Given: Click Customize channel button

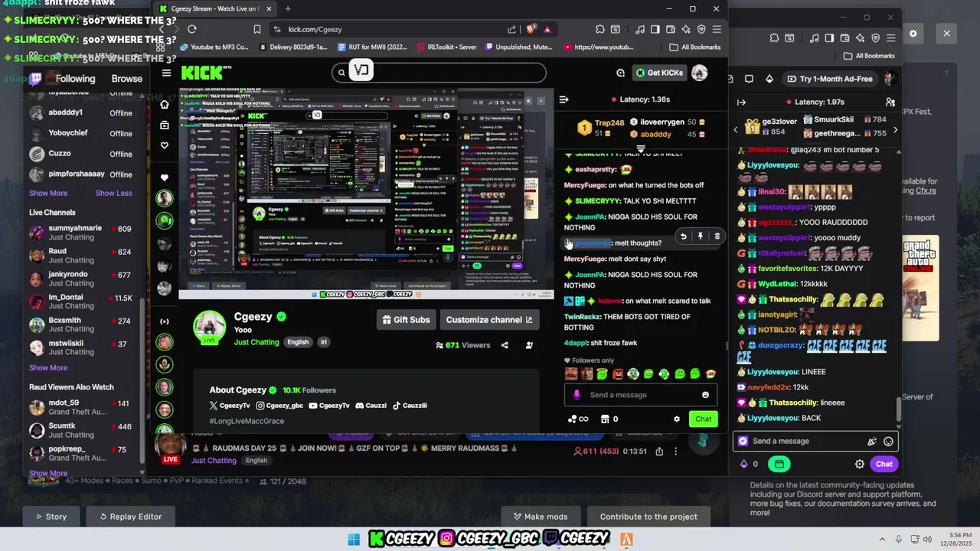Looking at the screenshot, I should 488,320.
